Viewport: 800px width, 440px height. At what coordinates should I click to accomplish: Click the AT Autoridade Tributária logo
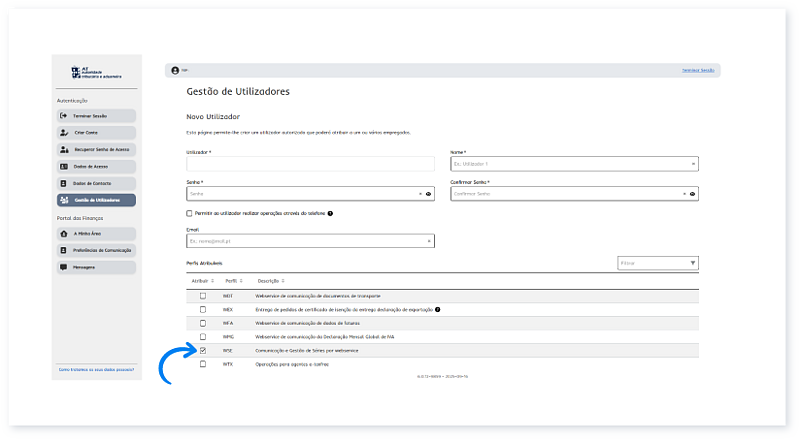tap(97, 72)
